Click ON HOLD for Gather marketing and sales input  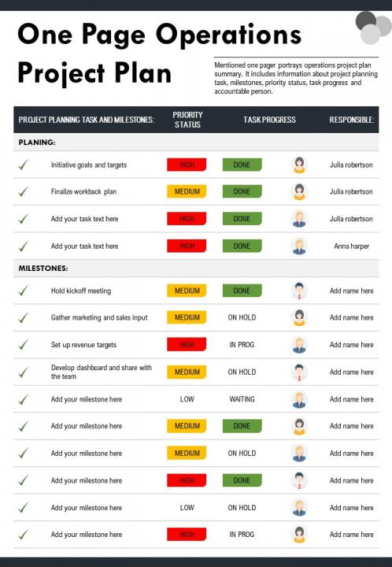[x=242, y=317]
